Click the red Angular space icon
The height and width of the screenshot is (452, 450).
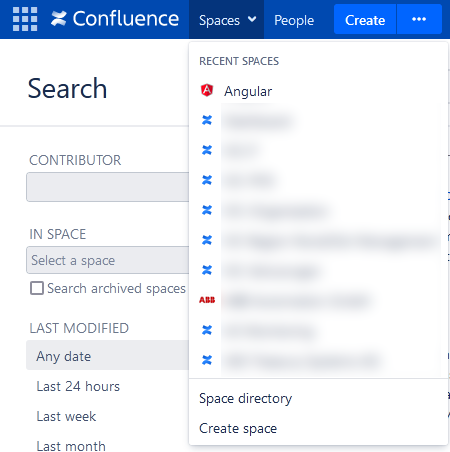(207, 90)
